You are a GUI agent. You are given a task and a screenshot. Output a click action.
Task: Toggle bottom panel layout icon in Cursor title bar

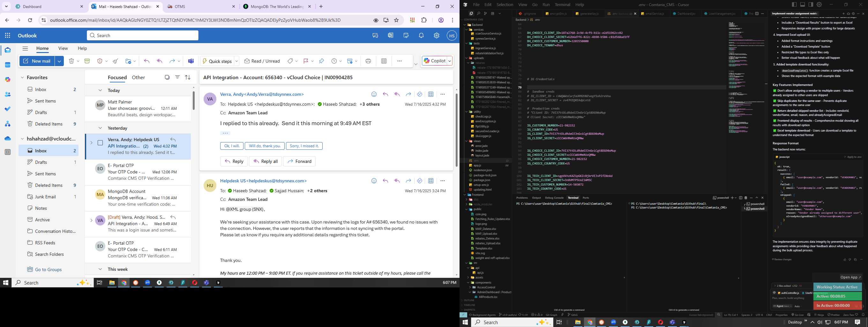click(x=803, y=4)
